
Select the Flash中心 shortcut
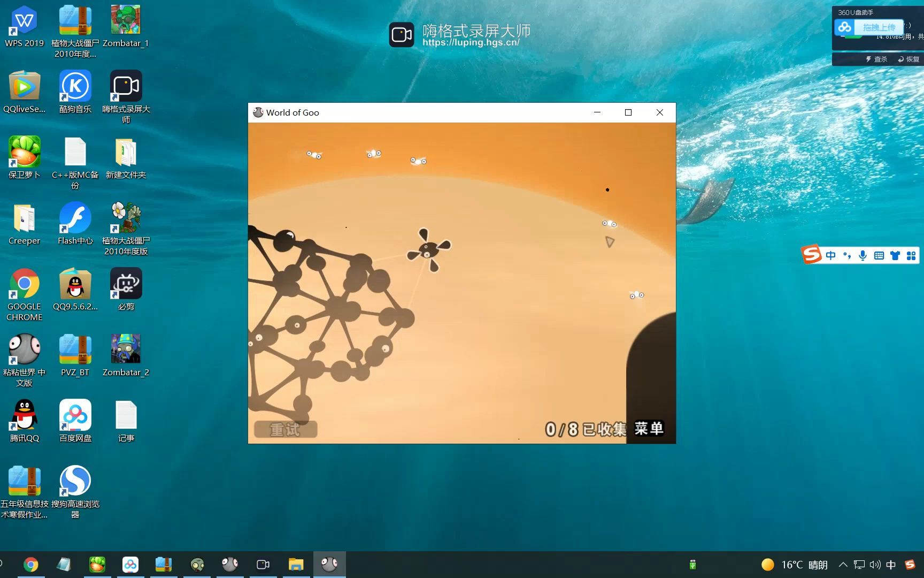pyautogui.click(x=75, y=224)
